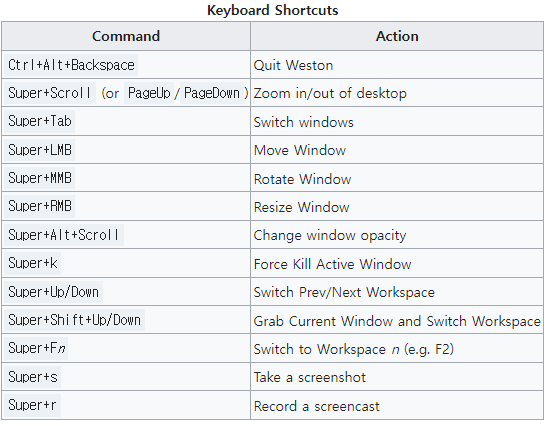The width and height of the screenshot is (548, 426).
Task: Click the Resize Window action text
Action: [x=301, y=207]
